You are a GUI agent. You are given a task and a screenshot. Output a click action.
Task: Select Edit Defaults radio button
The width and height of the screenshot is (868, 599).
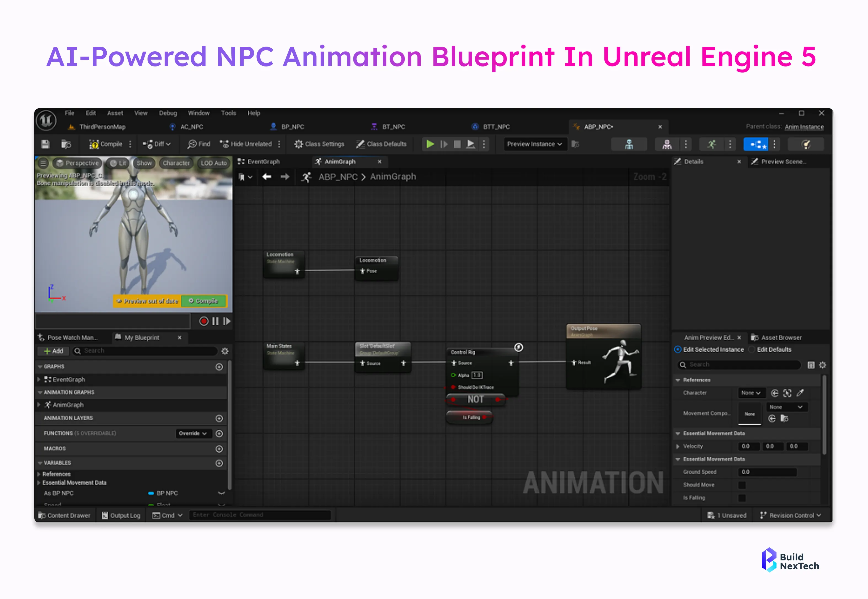click(x=752, y=349)
